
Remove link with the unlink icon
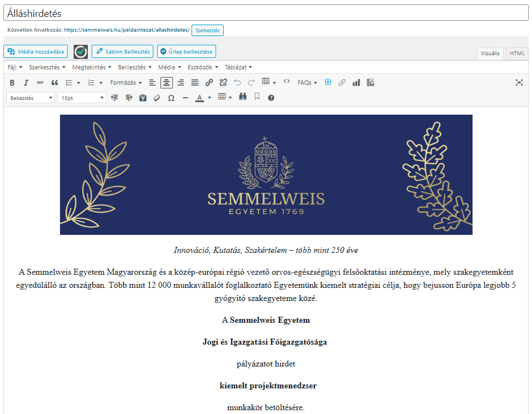(x=223, y=82)
